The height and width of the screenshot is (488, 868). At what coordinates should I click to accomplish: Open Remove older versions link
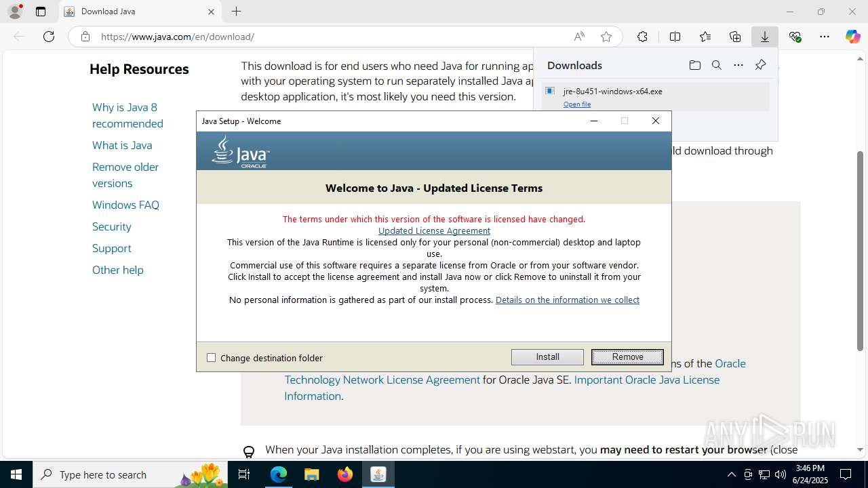click(x=125, y=175)
